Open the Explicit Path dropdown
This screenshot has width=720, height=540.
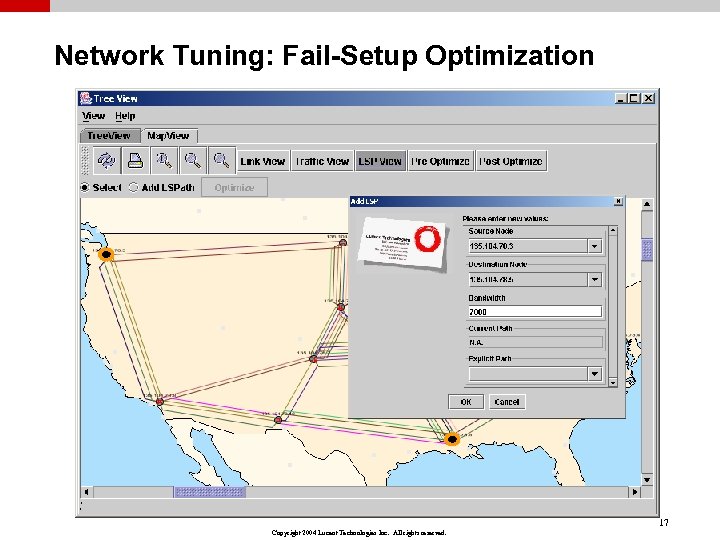point(595,374)
